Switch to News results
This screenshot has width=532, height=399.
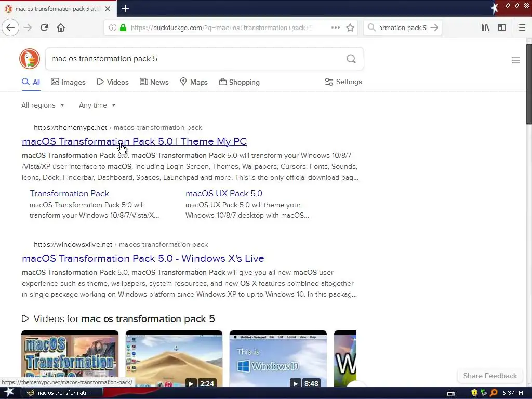click(x=154, y=82)
